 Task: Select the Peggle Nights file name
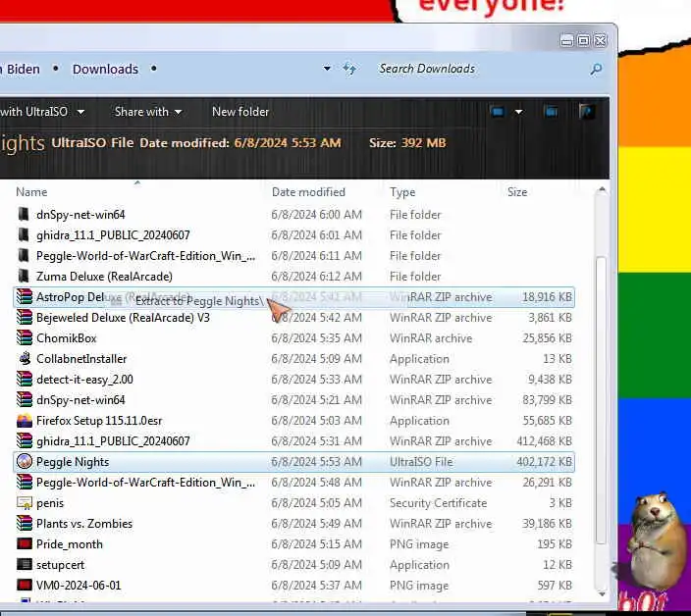[x=73, y=462]
